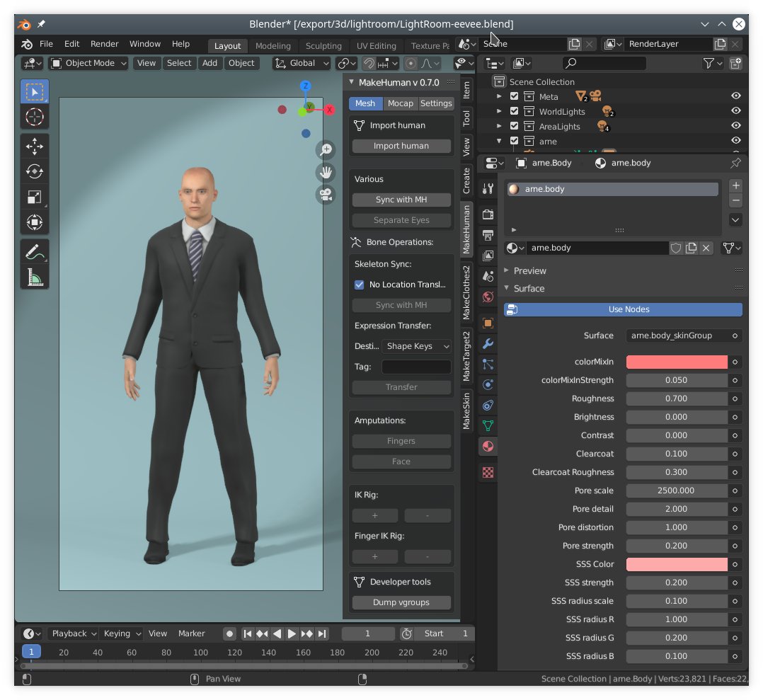Viewport: 763px width, 700px height.
Task: Click the Use Nodes button
Action: (623, 309)
